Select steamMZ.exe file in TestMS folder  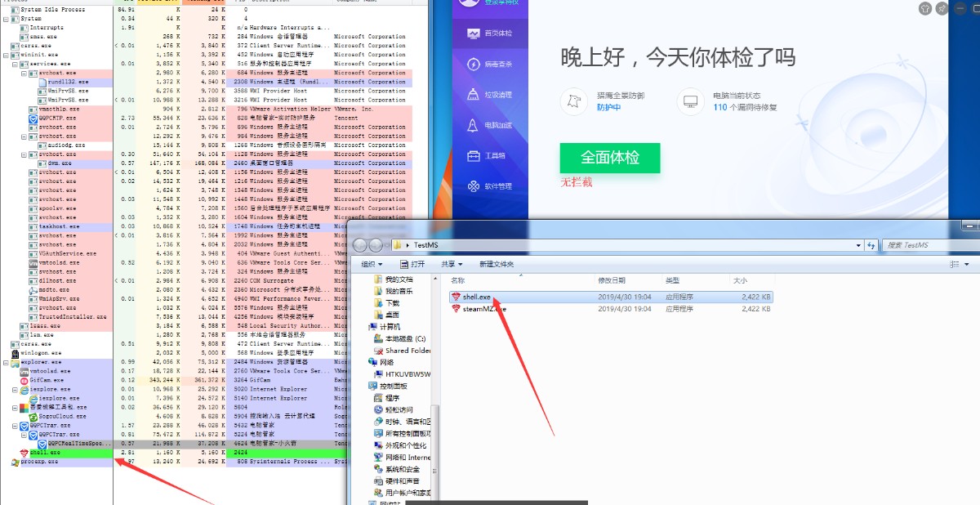tap(611, 309)
